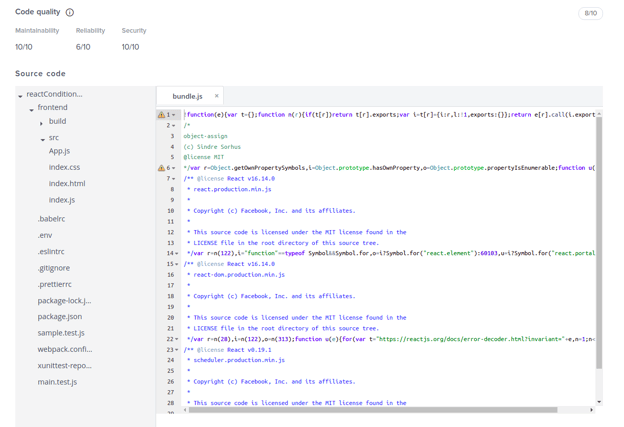Collapse the reactCondition root folder

point(20,96)
